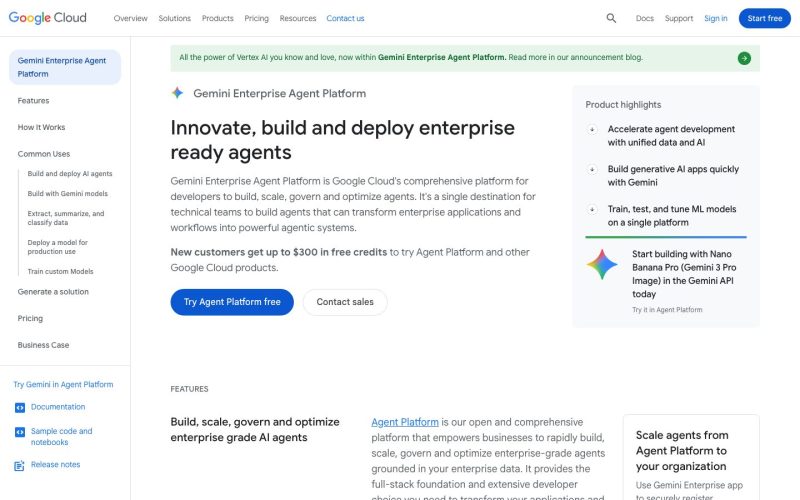Click the 'Product highlights' heading
800x500 pixels.
623,105
